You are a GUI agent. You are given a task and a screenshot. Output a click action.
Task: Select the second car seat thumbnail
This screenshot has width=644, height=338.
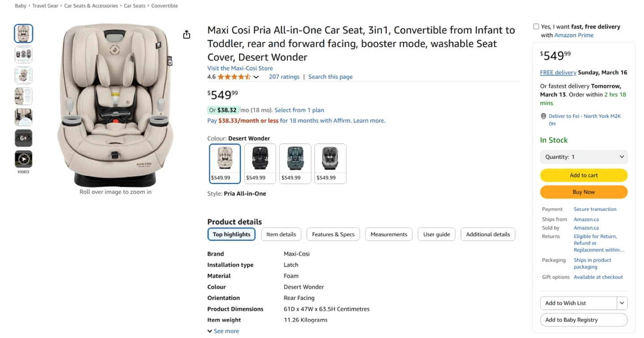point(23,55)
